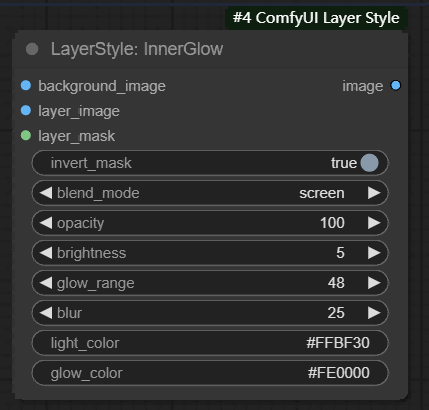The image size is (429, 410).
Task: Click the image output connector dot
Action: 396,85
